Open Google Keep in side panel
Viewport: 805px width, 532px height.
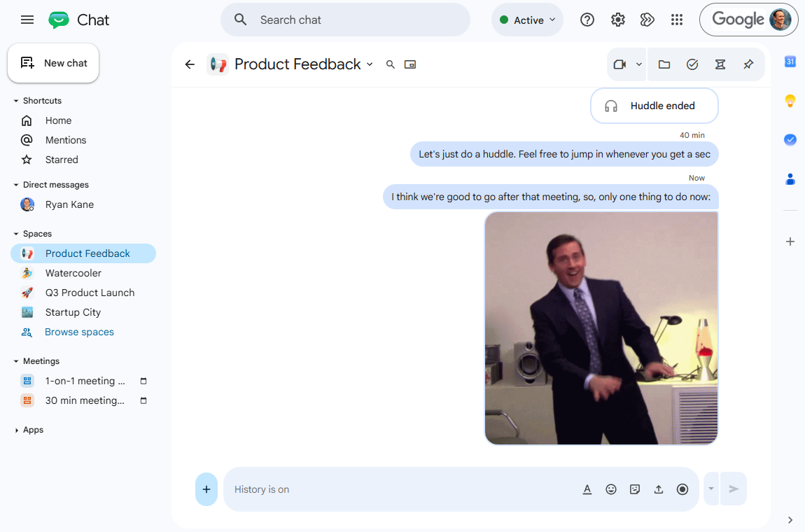click(x=790, y=101)
